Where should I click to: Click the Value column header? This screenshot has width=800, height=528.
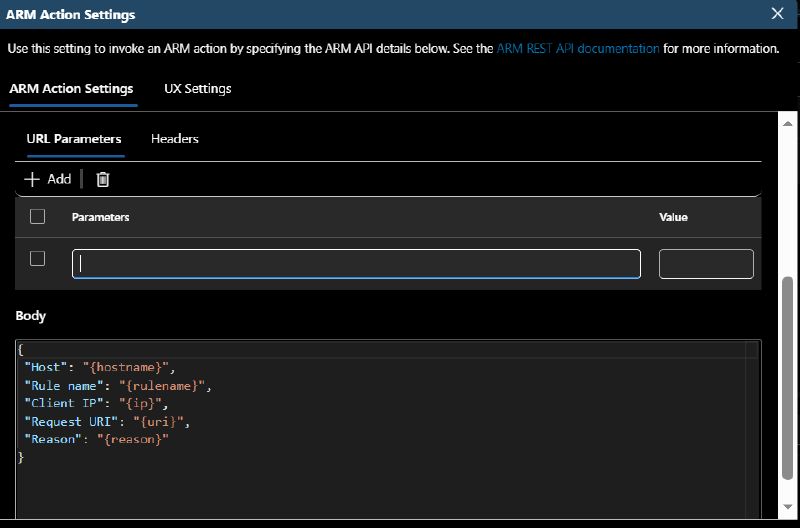click(673, 217)
